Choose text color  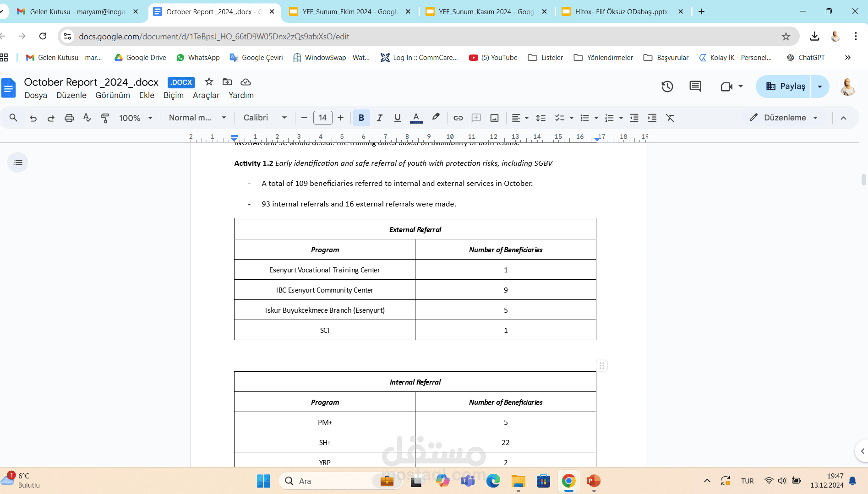point(416,118)
